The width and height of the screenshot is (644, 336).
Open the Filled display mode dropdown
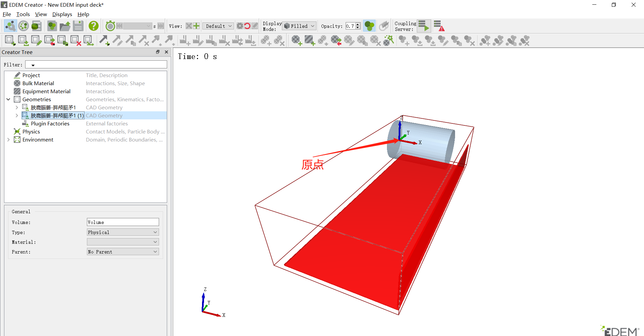click(x=299, y=26)
